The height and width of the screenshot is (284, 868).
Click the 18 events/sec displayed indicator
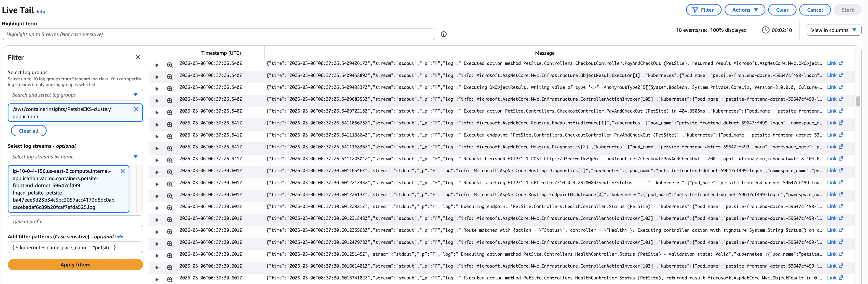[x=711, y=30]
